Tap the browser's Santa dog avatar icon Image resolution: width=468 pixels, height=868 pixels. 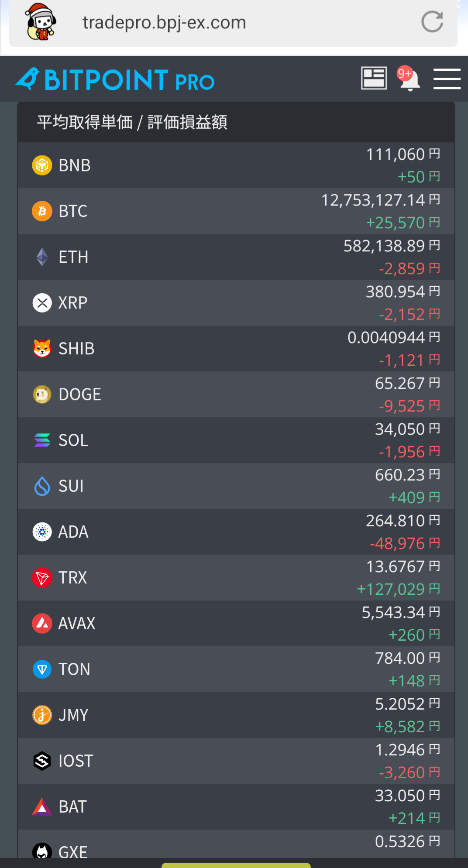click(41, 22)
